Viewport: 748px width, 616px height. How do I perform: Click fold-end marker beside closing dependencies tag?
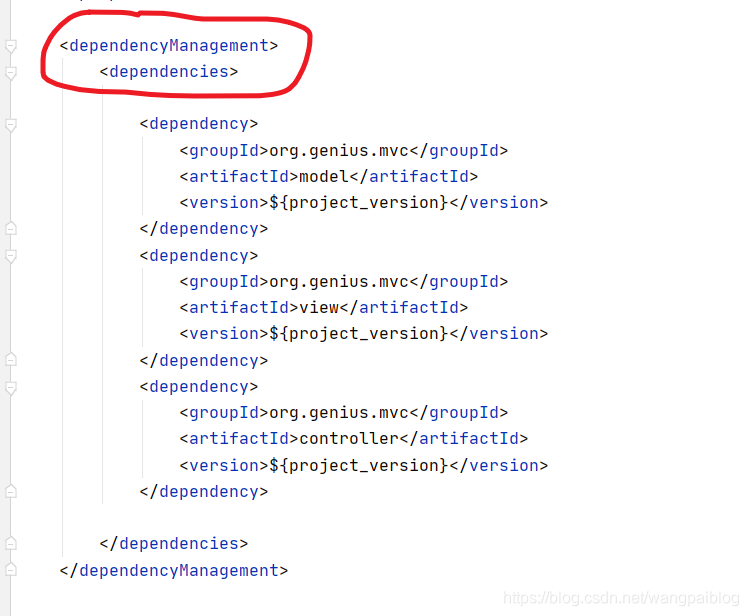[x=10, y=543]
